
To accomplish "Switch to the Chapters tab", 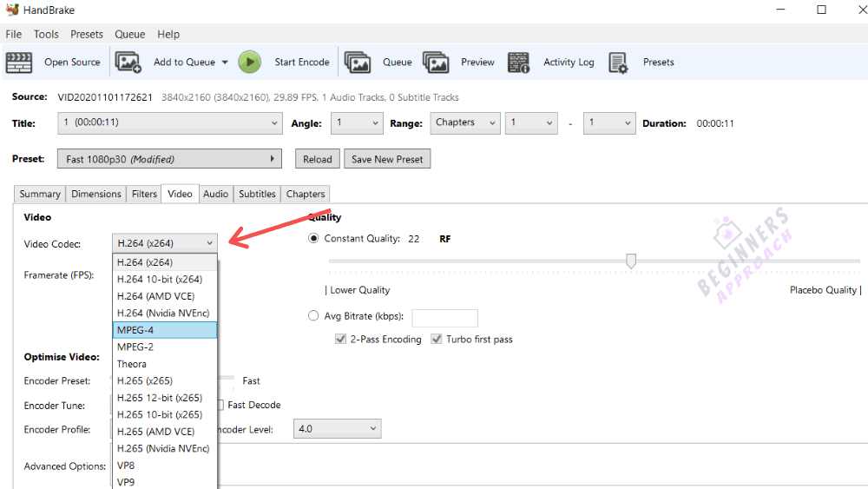I will tap(306, 194).
